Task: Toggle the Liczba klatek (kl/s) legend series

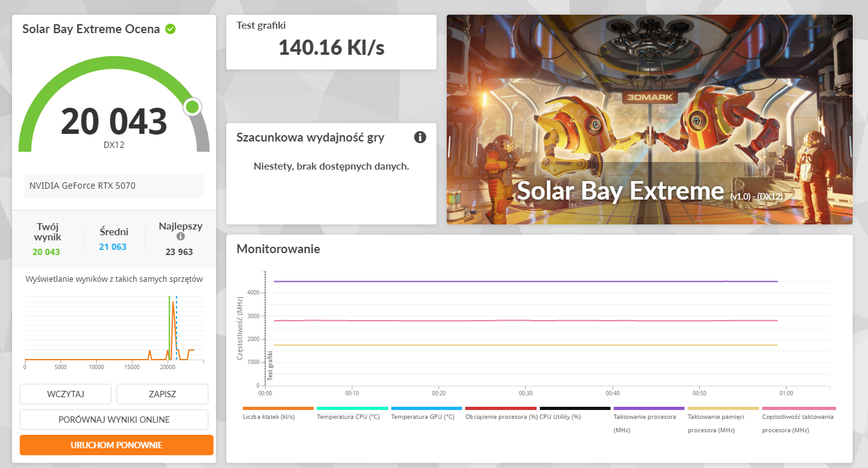Action: coord(269,416)
